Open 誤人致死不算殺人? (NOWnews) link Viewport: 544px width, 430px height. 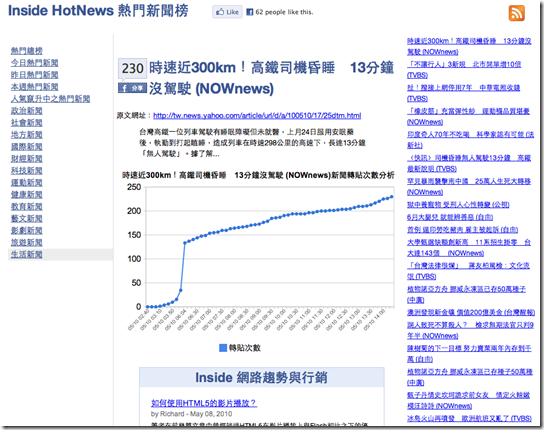click(x=470, y=330)
